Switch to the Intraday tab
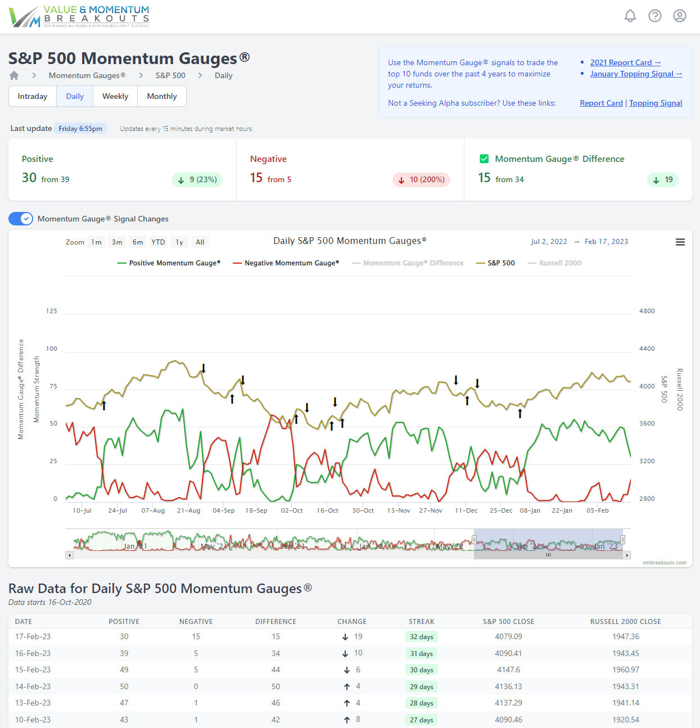The height and width of the screenshot is (728, 700). (x=33, y=96)
